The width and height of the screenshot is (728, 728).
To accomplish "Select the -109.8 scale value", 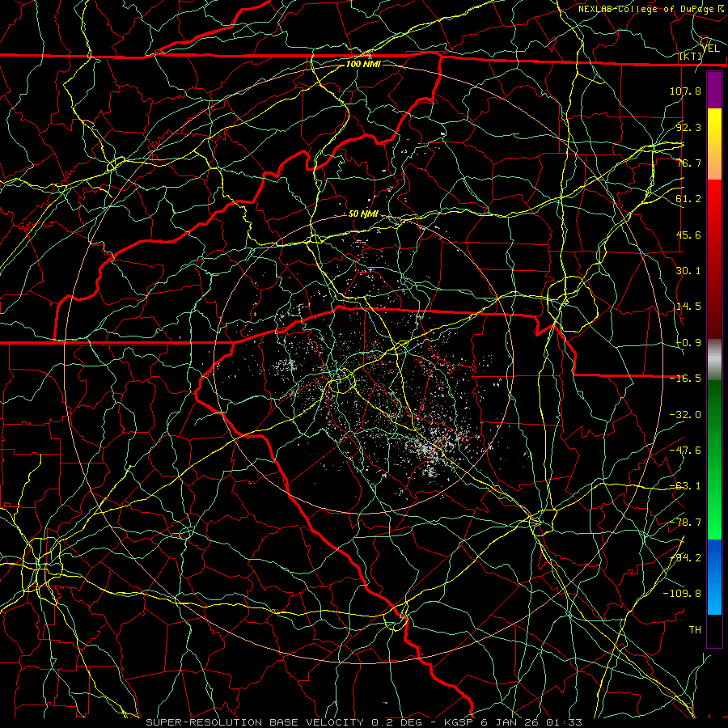I will 682,594.
